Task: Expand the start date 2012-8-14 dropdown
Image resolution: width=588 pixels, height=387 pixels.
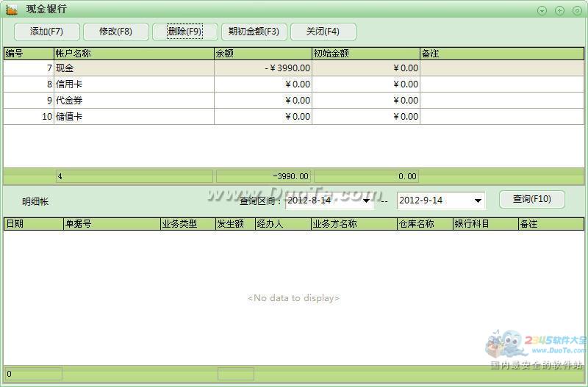Action: pos(366,200)
